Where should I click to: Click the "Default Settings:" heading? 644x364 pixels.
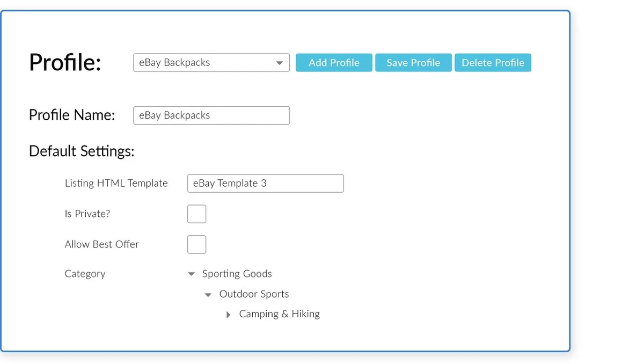(82, 151)
